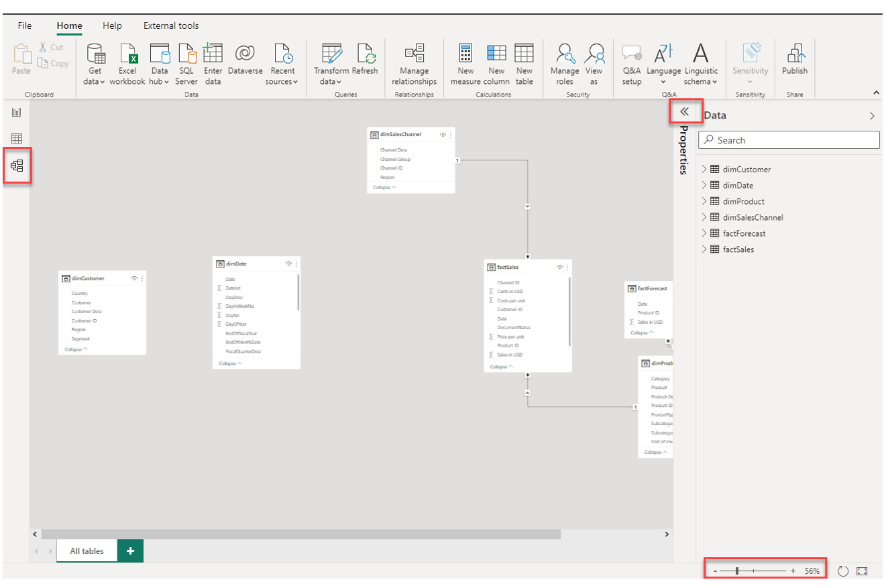Open Manage relationships dialog
886x588 pixels.
pyautogui.click(x=414, y=65)
